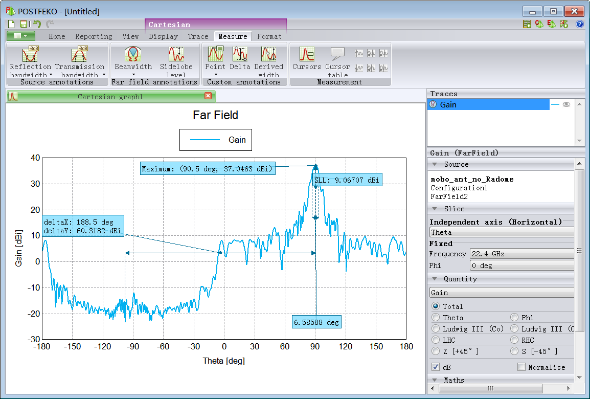This screenshot has height=399, width=590.
Task: Click the Maximum (90.5 deg) annotation label
Action: pos(208,168)
